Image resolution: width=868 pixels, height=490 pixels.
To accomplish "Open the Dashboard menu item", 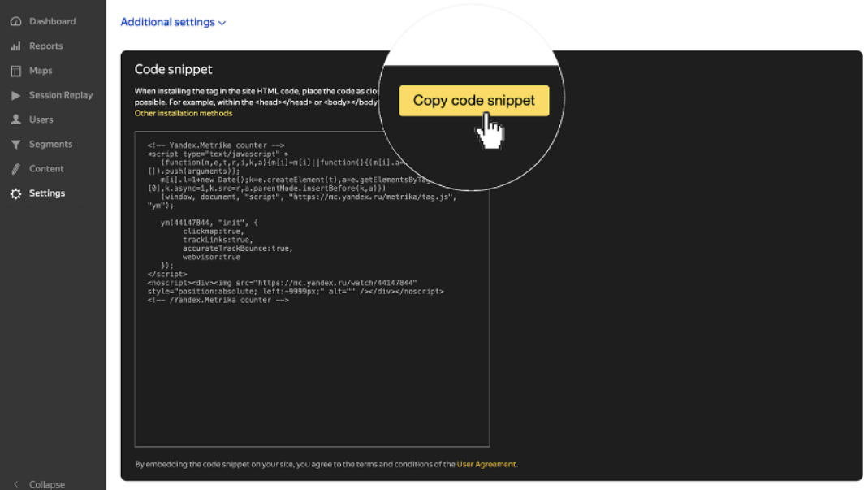I will (53, 22).
